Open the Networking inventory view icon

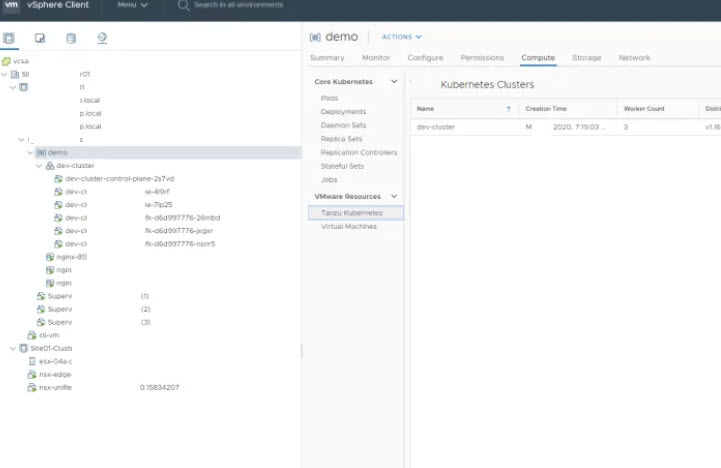[x=101, y=39]
